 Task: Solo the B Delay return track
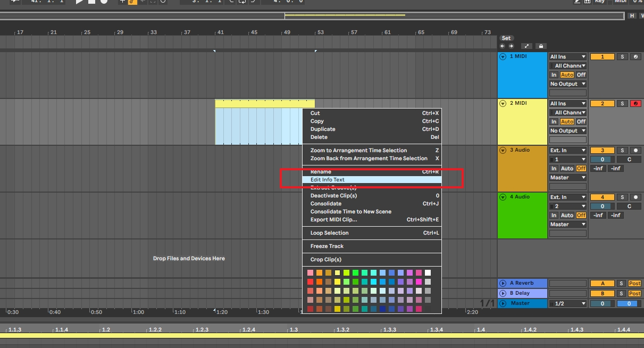622,294
